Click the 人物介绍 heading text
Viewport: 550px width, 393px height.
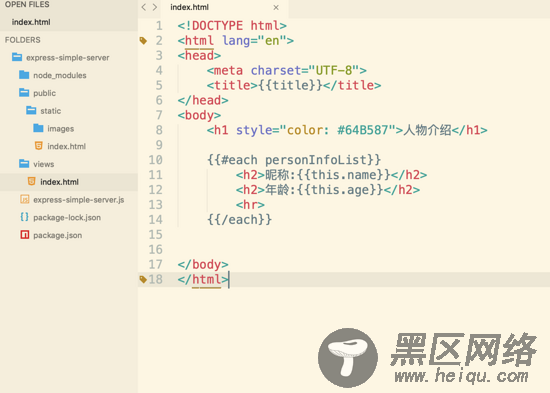coord(427,130)
